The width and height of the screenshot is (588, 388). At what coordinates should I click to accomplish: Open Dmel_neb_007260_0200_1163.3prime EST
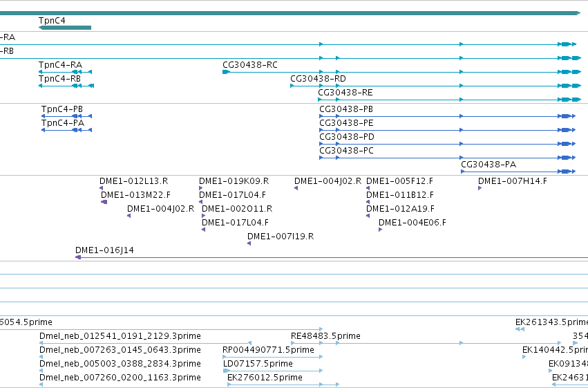coord(41,385)
